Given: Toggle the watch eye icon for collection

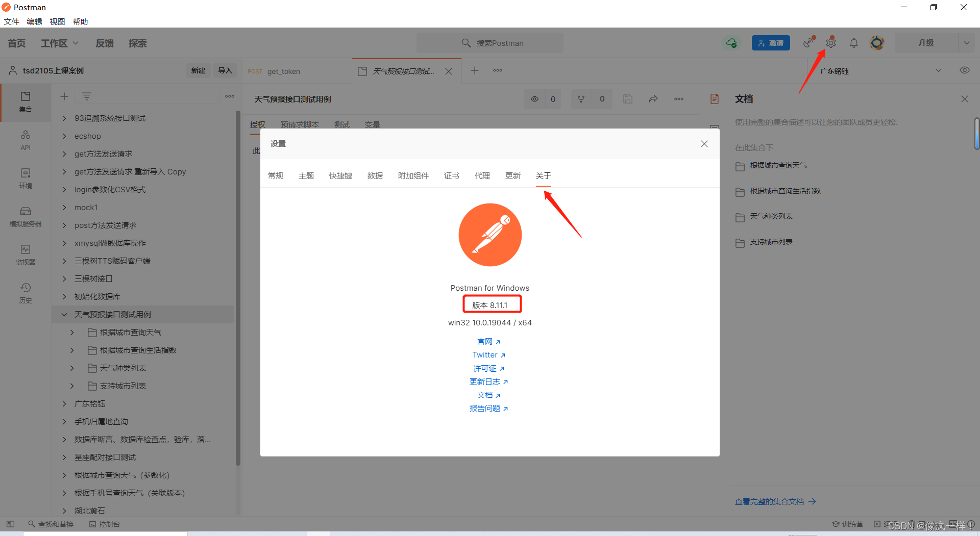Looking at the screenshot, I should [534, 99].
